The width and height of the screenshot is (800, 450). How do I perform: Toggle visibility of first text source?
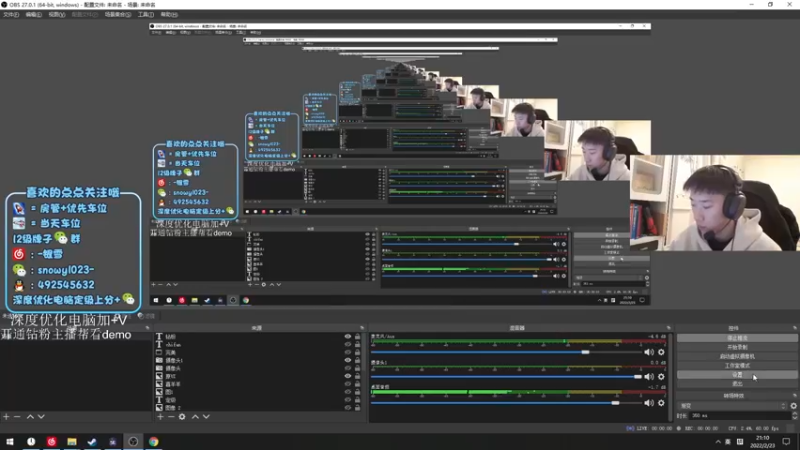click(347, 337)
